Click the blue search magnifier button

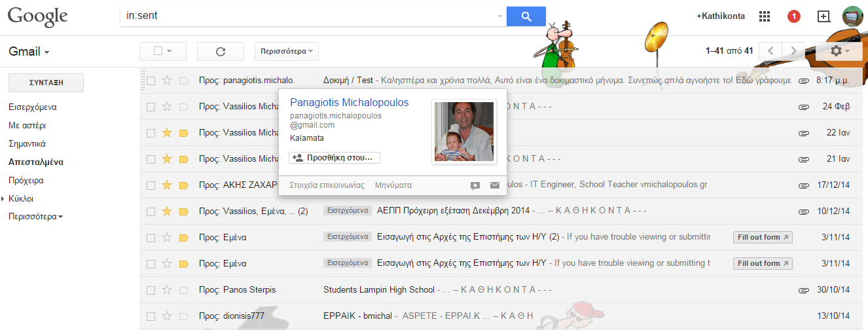tap(526, 16)
